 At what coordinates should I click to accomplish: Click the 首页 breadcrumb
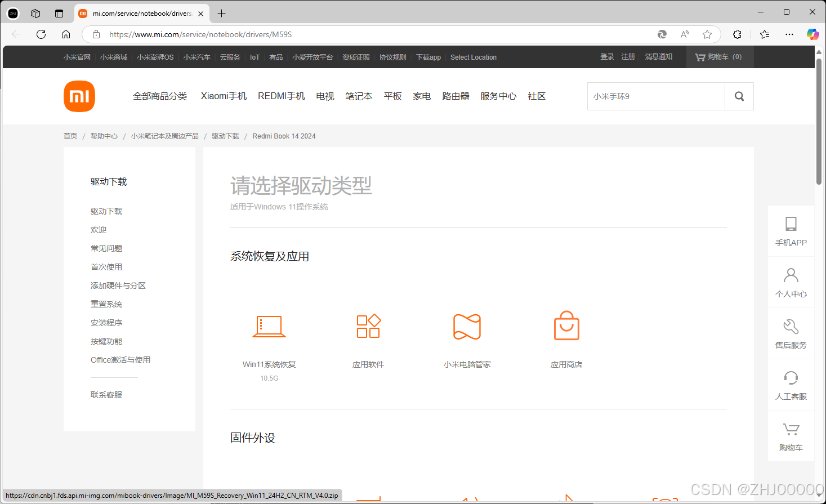click(70, 136)
